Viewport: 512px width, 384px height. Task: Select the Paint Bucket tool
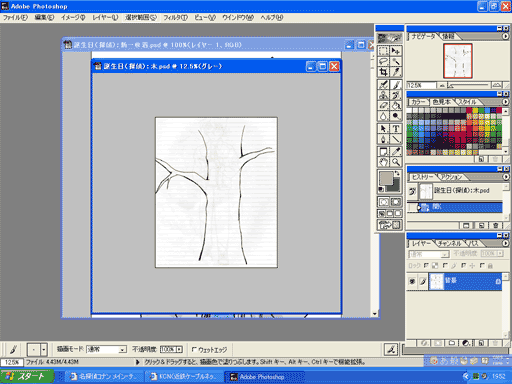point(396,106)
